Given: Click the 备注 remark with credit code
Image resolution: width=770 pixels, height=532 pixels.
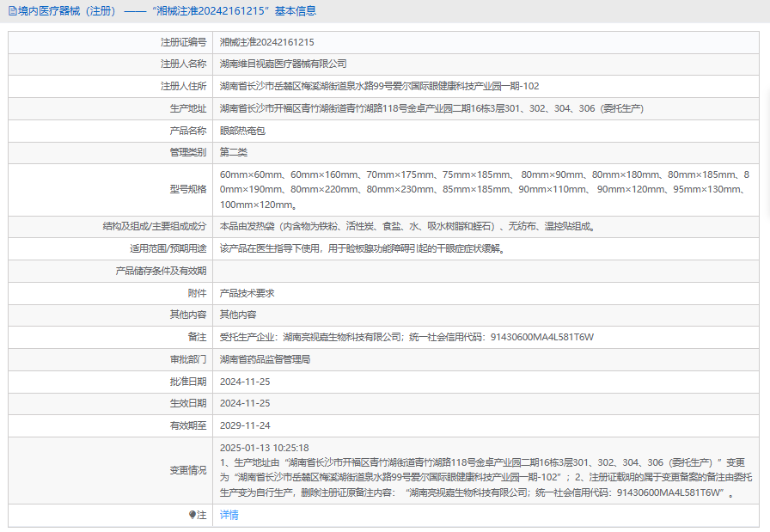Looking at the screenshot, I should (x=406, y=337).
